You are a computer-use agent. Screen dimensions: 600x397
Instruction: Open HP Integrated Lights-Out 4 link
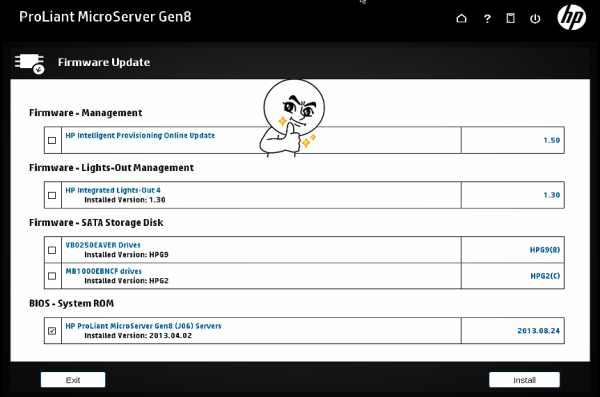click(113, 190)
